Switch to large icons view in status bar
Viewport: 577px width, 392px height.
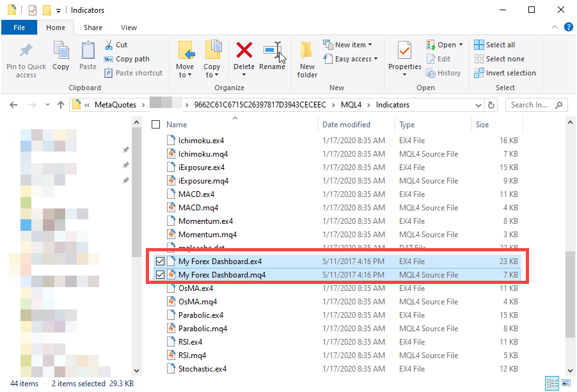coord(566,384)
